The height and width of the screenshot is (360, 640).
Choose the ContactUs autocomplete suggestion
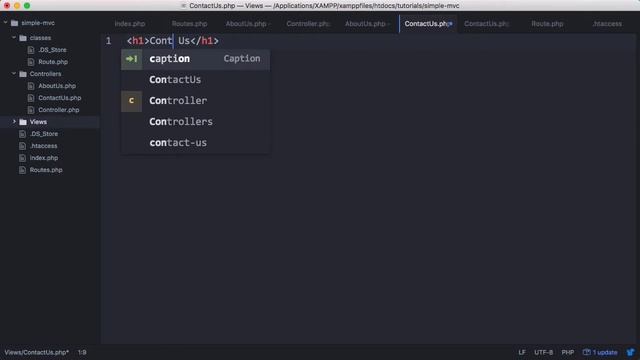196,80
